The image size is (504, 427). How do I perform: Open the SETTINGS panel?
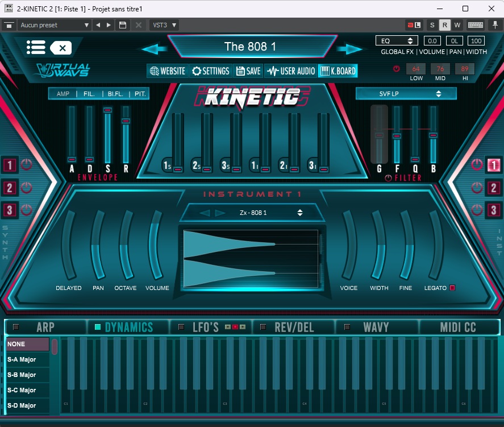pyautogui.click(x=210, y=71)
